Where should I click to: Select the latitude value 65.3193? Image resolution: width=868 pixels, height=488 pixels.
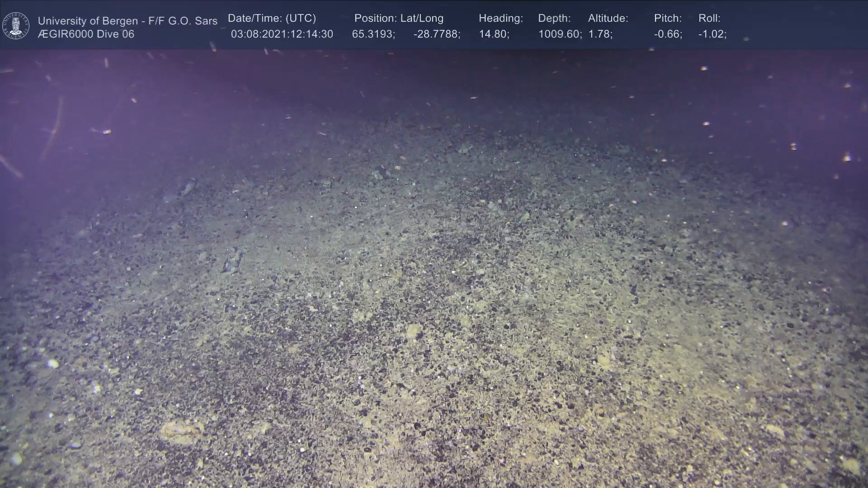tap(373, 34)
